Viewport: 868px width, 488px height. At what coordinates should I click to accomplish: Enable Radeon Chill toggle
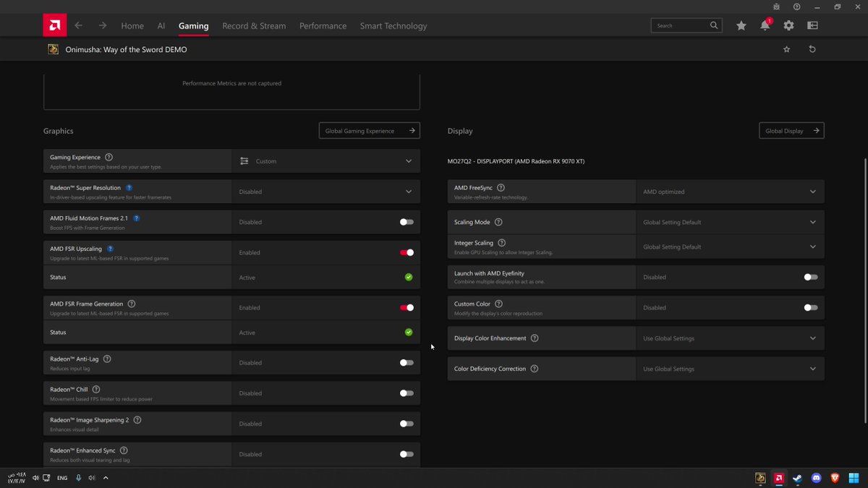click(407, 393)
